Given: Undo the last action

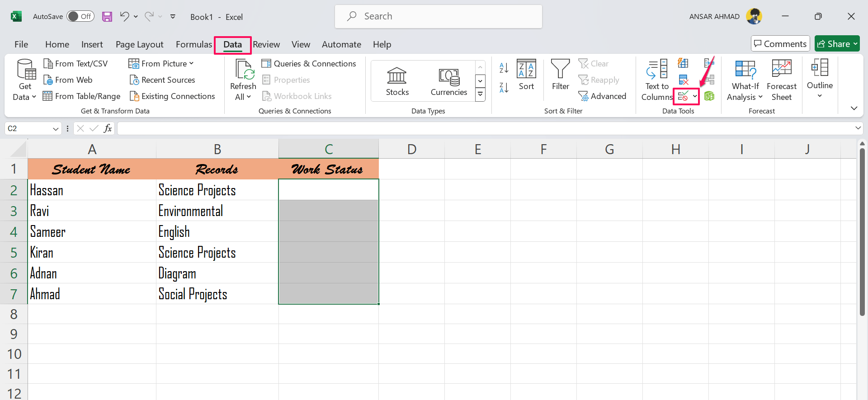Looking at the screenshot, I should 124,17.
